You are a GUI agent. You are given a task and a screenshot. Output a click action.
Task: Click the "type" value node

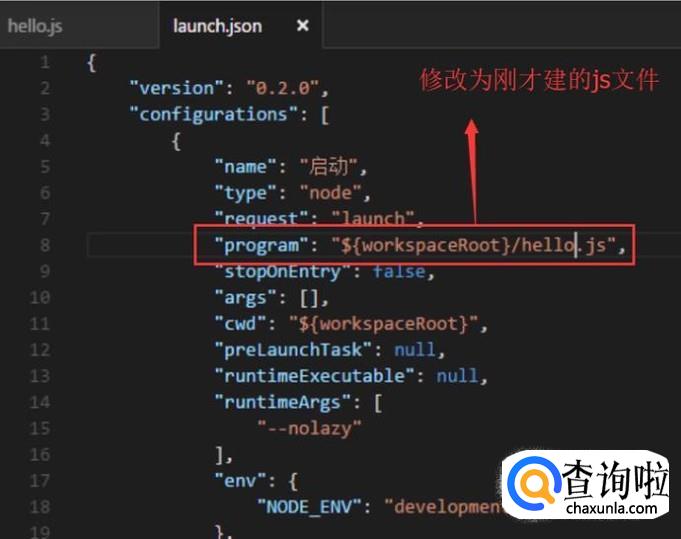tap(330, 193)
